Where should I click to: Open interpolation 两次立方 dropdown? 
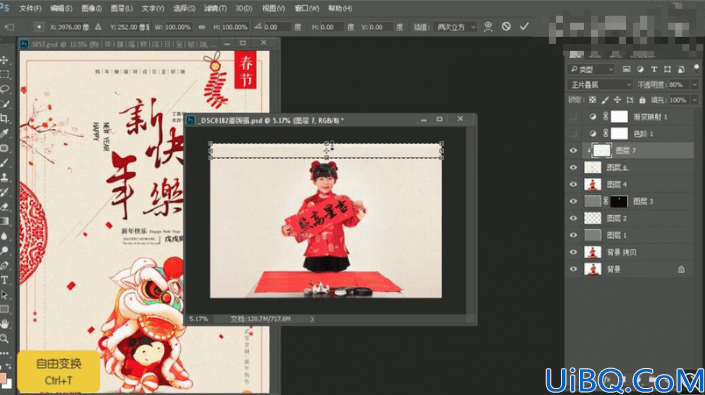point(456,27)
